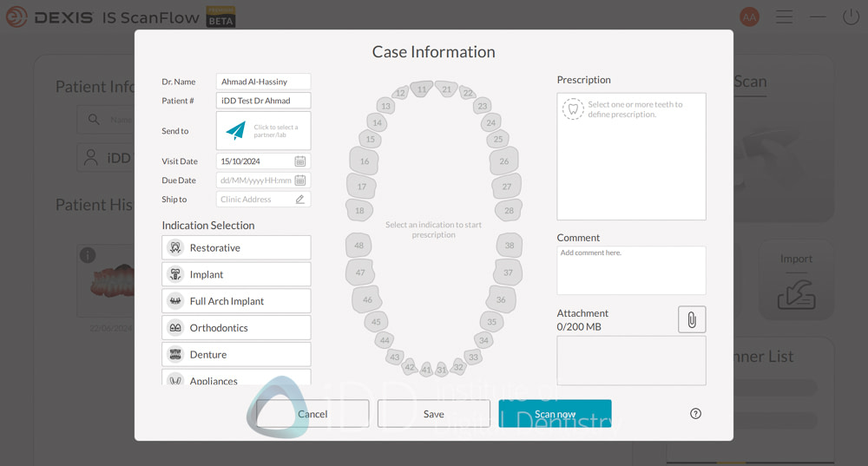
Task: Edit the Ship to clinic address pencil
Action: [x=300, y=200]
